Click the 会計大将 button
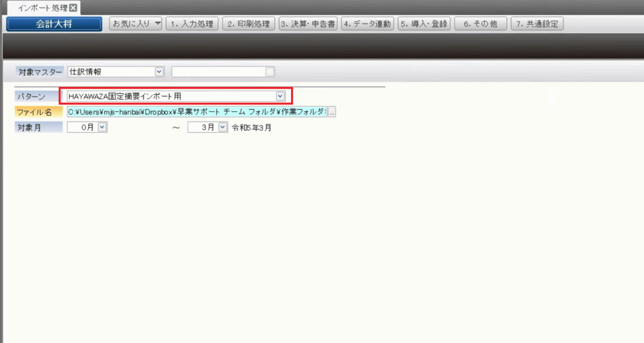644x343 pixels. click(54, 24)
